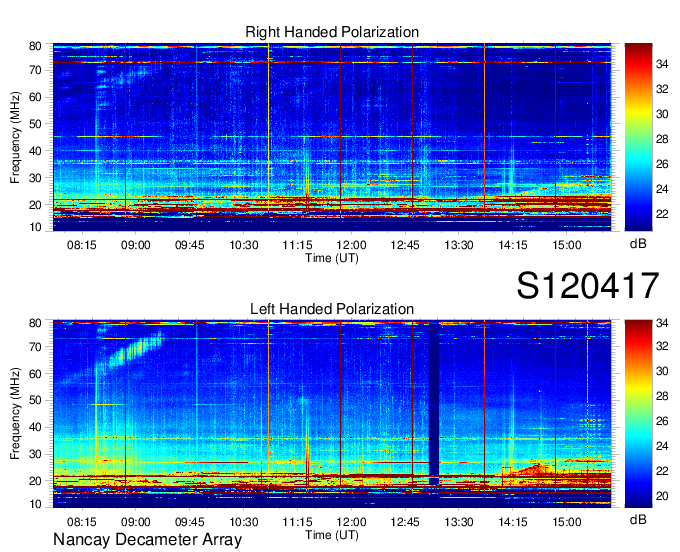
Task: Click the Left Handed spectrogram plot area
Action: (332, 414)
